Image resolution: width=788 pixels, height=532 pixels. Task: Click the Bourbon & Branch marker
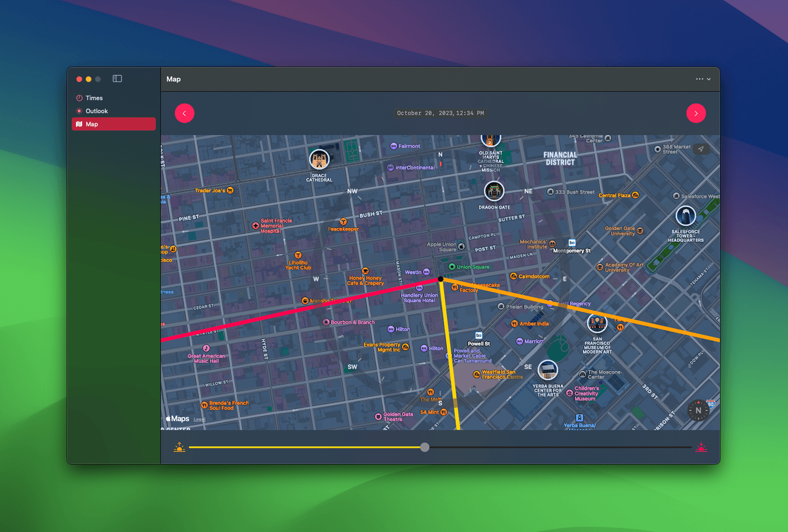[326, 322]
